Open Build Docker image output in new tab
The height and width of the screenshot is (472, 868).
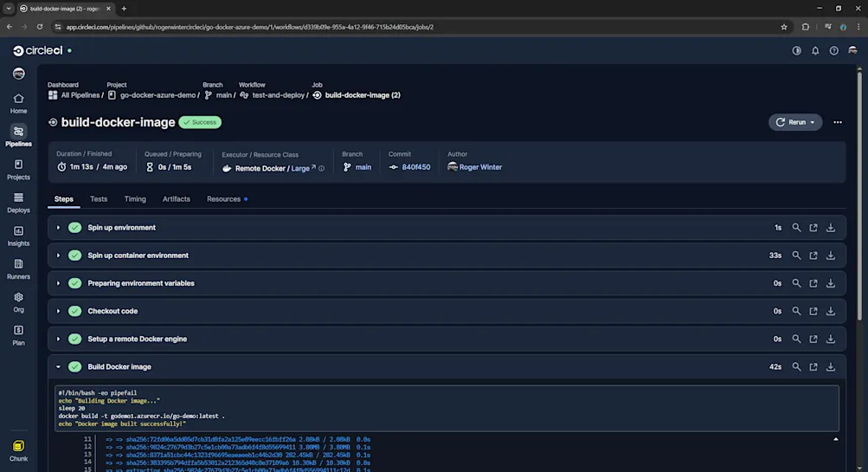(813, 366)
